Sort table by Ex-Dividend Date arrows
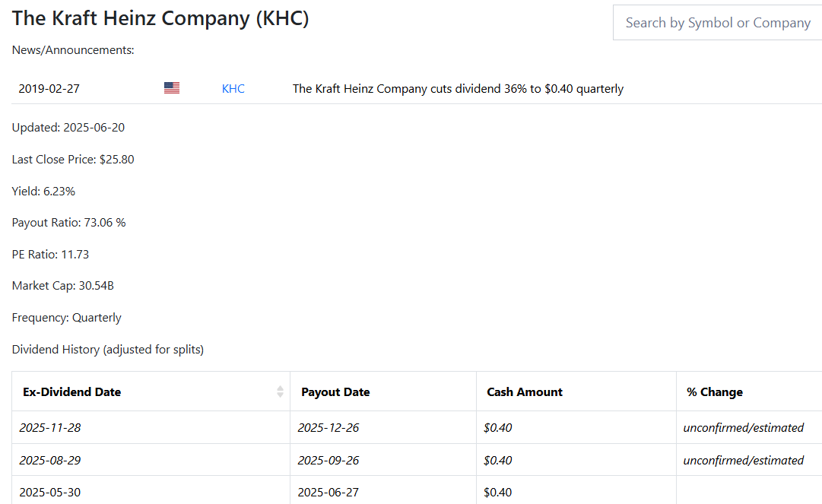The image size is (822, 504). coord(280,391)
